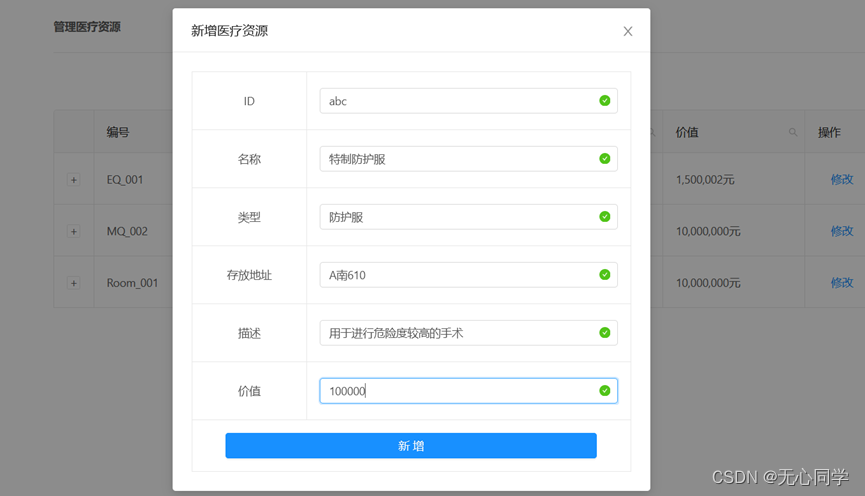Click the 名称 field label

[249, 159]
